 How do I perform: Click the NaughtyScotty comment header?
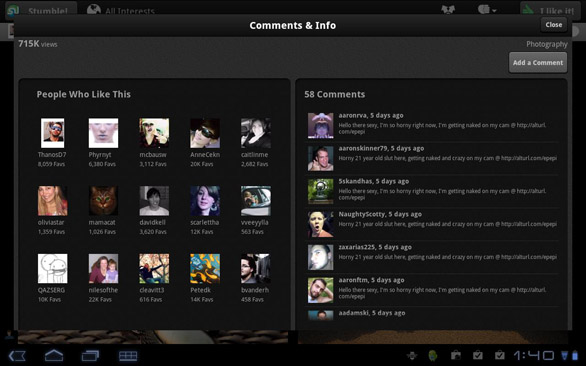click(x=380, y=214)
